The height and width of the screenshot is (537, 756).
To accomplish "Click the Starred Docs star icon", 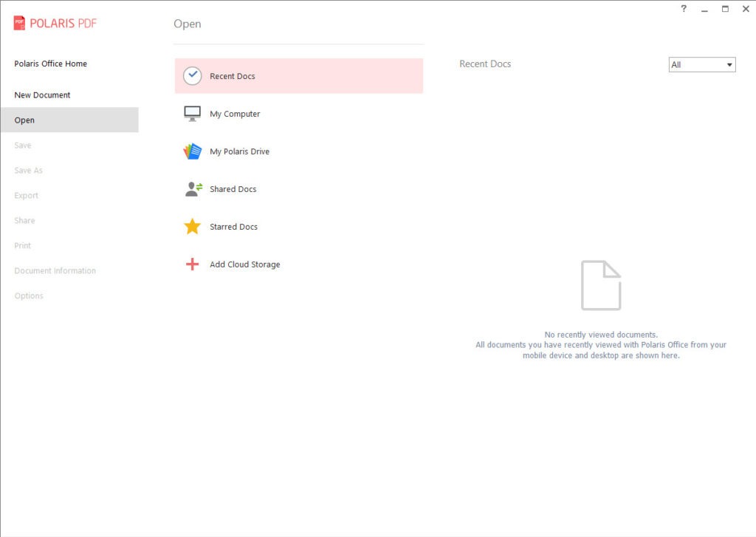I will [x=193, y=226].
